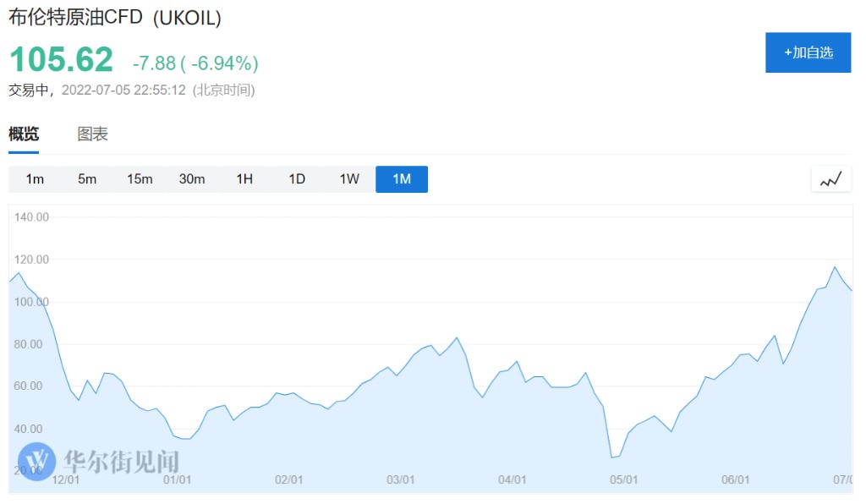Switch to the 概览 tab
The image size is (866, 504).
[x=24, y=134]
